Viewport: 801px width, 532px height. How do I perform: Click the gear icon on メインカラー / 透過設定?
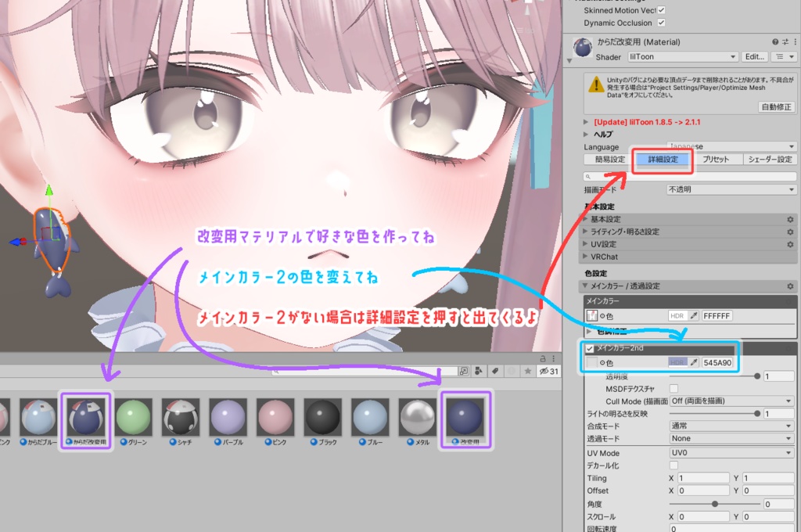(790, 286)
